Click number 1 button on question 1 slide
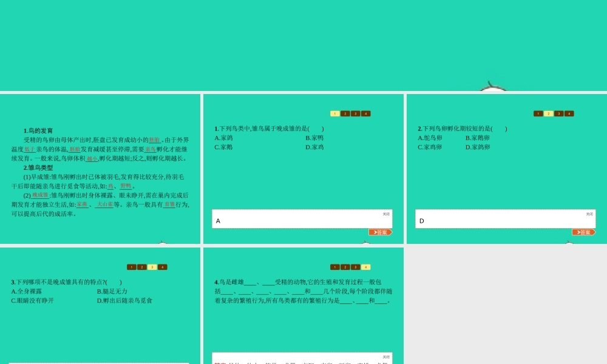 coord(335,113)
